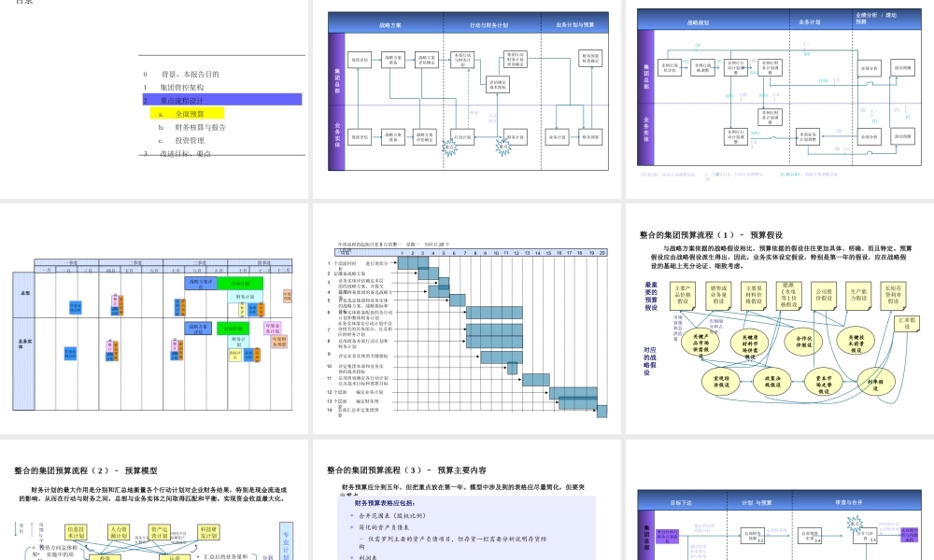Select the slide with 目标下达 header flowchart
This screenshot has height=560, width=934.
click(x=780, y=500)
